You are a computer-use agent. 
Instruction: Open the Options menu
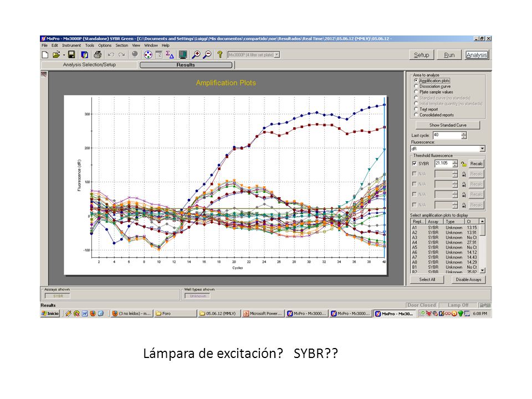pyautogui.click(x=105, y=45)
